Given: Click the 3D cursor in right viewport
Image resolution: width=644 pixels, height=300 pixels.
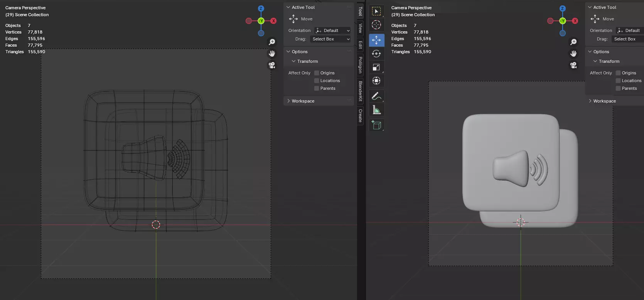Looking at the screenshot, I should (x=521, y=222).
